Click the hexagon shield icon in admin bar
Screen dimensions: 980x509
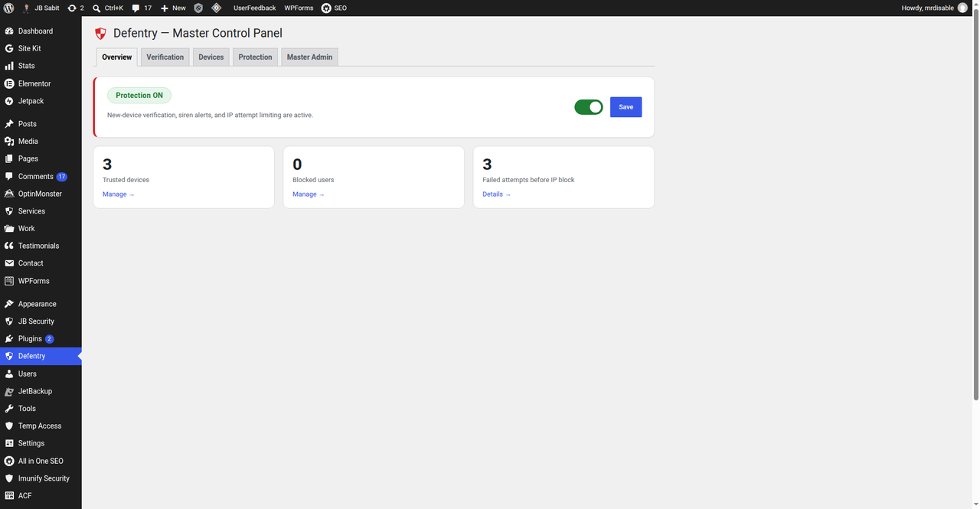[198, 8]
